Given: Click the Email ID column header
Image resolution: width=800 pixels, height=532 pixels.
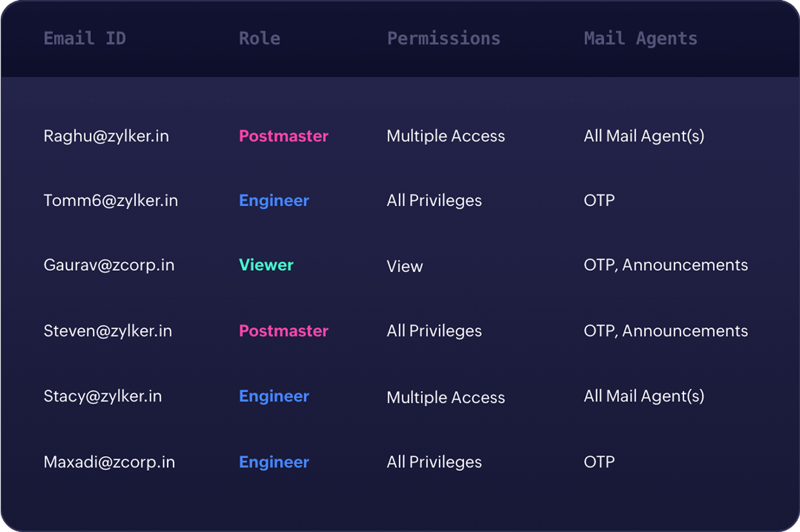Looking at the screenshot, I should click(x=84, y=39).
